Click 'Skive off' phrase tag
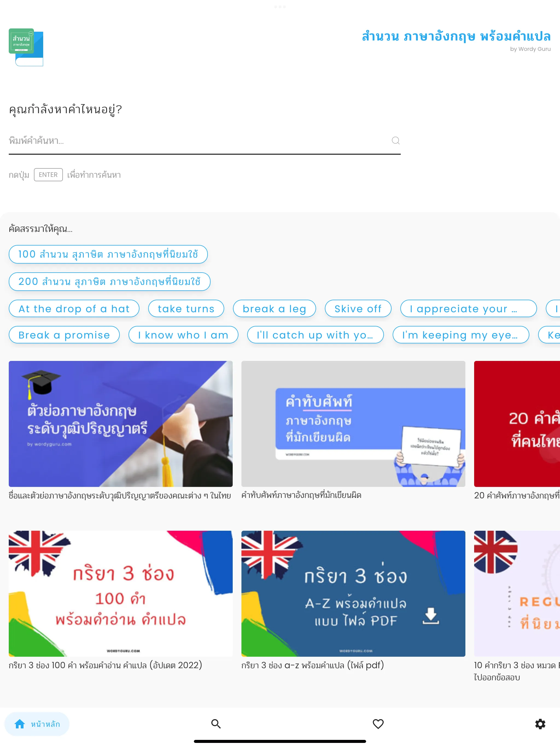The image size is (560, 747). (x=357, y=309)
